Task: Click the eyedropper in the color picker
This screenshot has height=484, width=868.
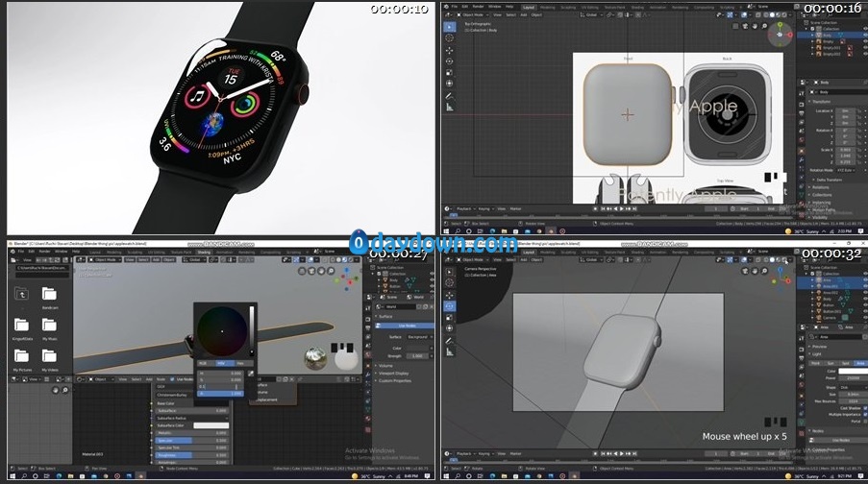Action: pyautogui.click(x=251, y=374)
